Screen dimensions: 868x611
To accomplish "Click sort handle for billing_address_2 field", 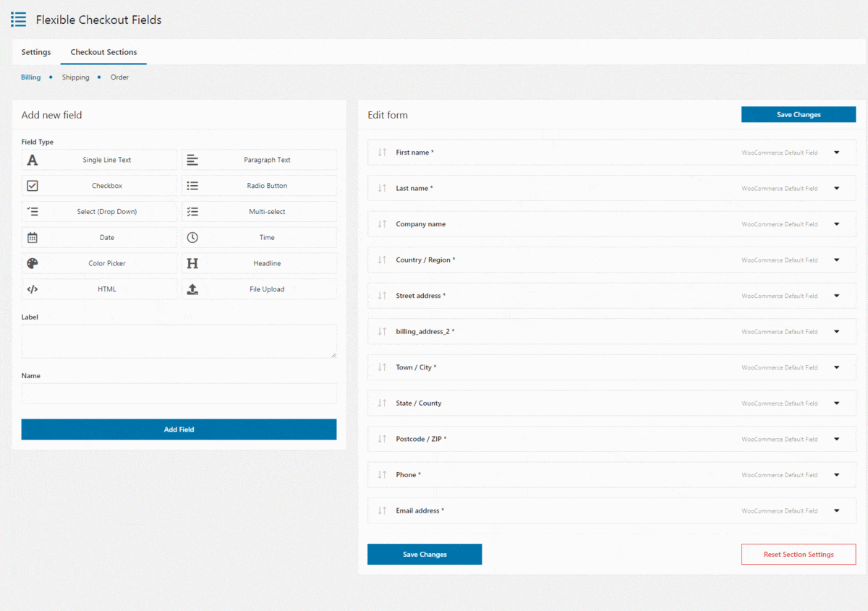I will pos(382,331).
